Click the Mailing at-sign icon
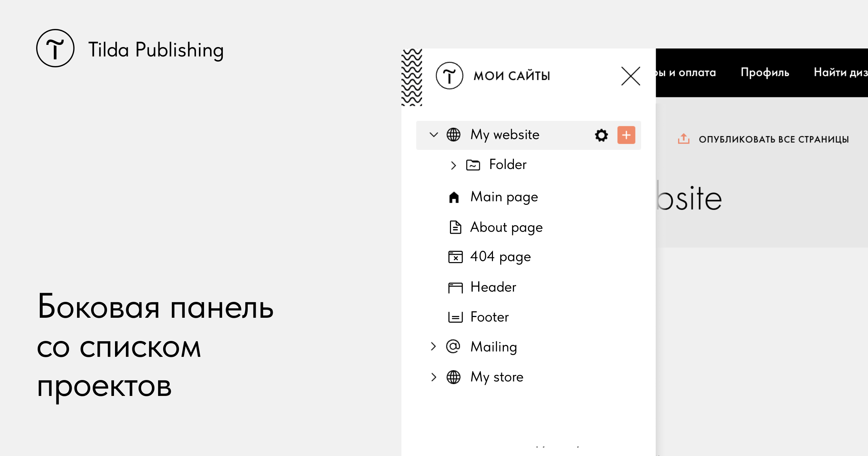868x456 pixels. click(x=453, y=347)
